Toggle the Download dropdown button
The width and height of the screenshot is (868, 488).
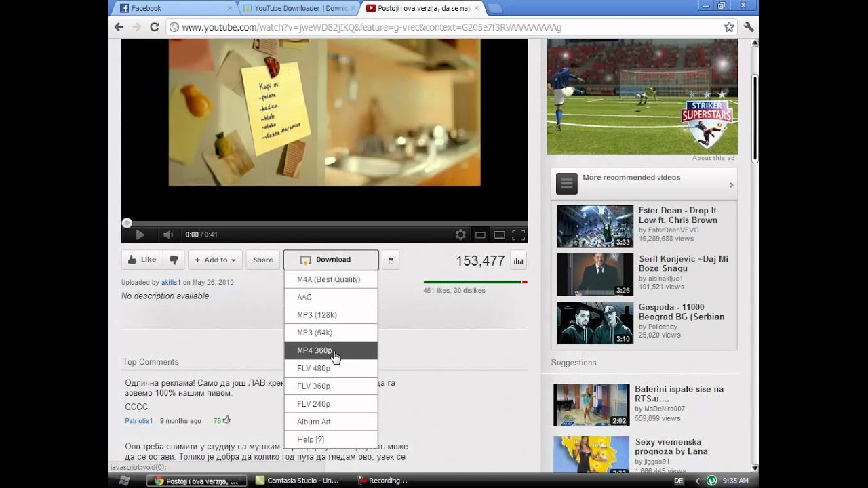[x=331, y=260]
